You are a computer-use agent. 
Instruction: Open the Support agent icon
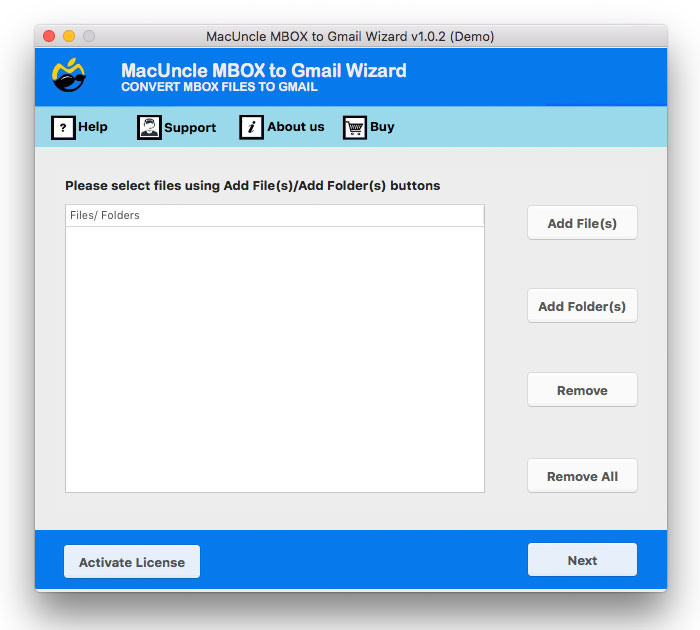[149, 128]
